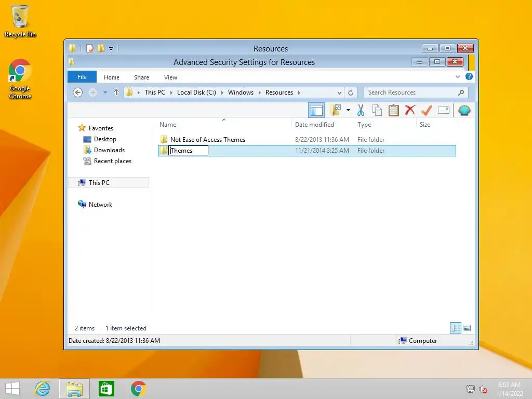Minimize the Advanced Security Settings window
This screenshot has height=399, width=532.
pos(419,62)
